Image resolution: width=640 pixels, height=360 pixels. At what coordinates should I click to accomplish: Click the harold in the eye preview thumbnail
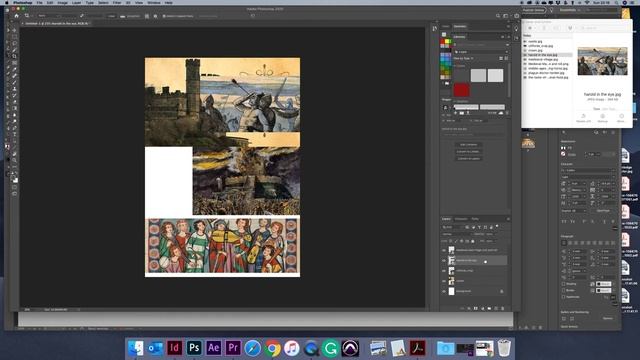pyautogui.click(x=602, y=61)
